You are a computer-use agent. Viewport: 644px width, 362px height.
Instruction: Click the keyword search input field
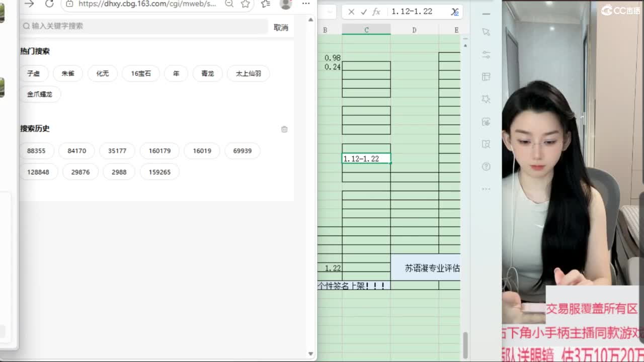point(144,26)
